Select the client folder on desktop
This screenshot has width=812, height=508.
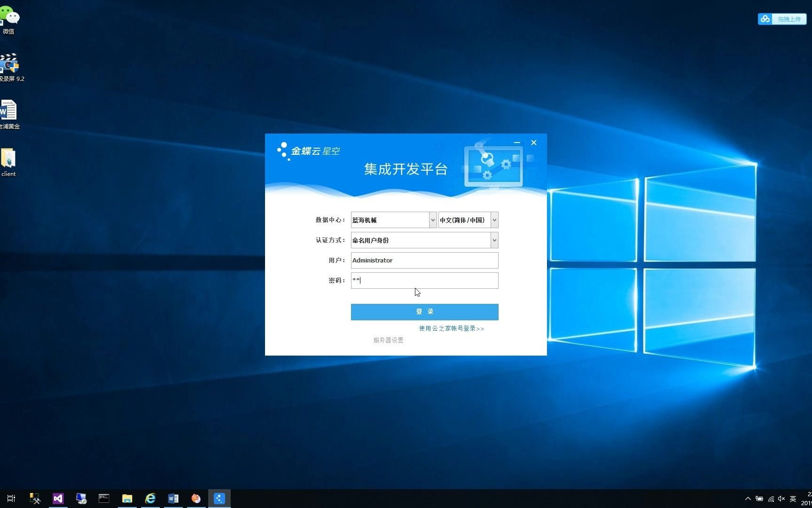point(8,162)
